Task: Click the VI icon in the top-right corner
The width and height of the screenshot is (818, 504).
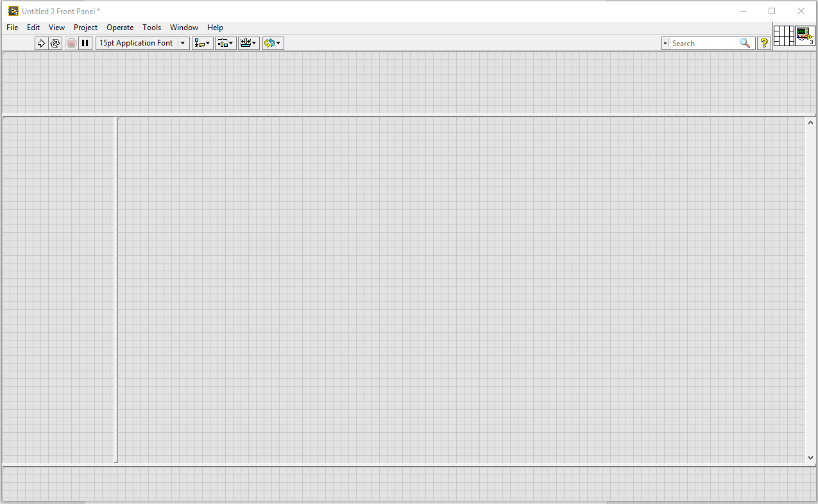Action: 804,36
